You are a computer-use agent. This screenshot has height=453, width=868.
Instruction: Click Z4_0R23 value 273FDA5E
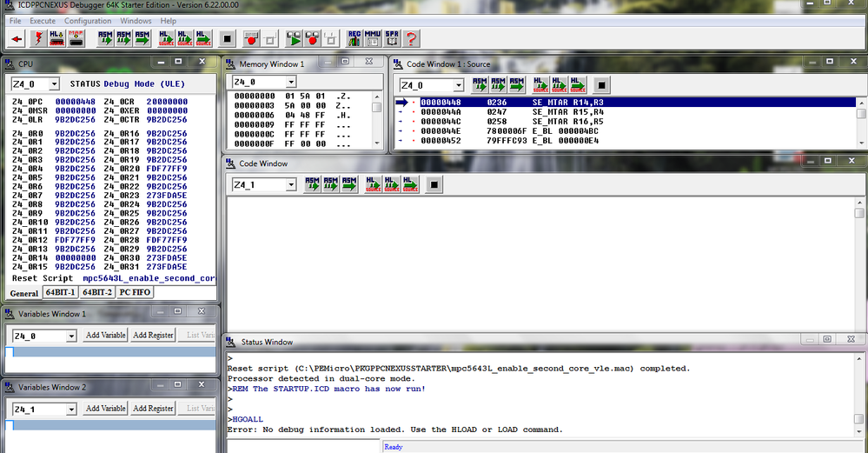point(167,196)
